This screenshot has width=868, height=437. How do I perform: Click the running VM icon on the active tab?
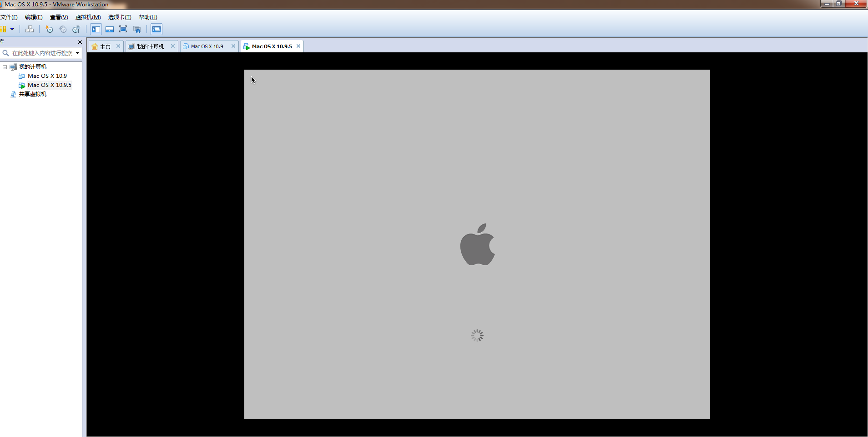click(247, 46)
